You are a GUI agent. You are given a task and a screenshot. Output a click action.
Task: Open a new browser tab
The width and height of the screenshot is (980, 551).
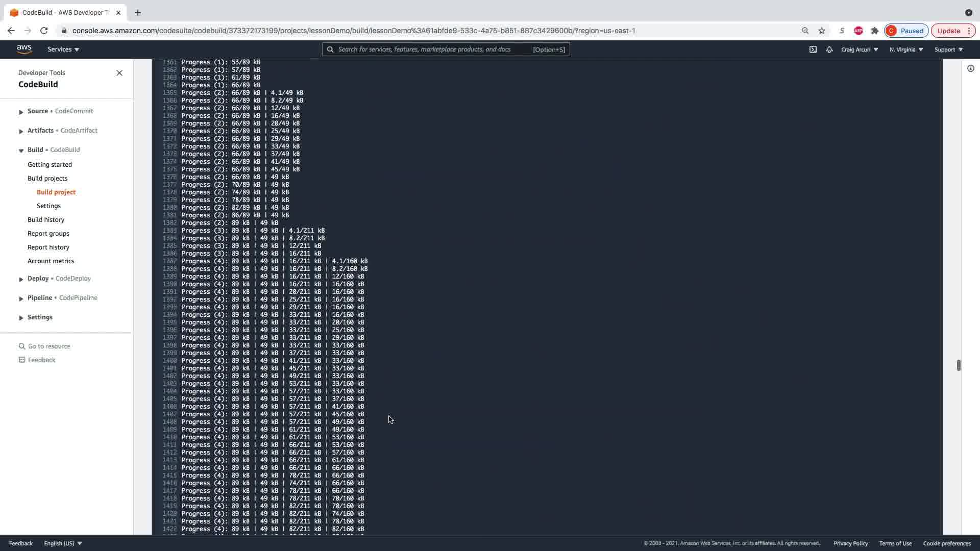click(x=138, y=13)
